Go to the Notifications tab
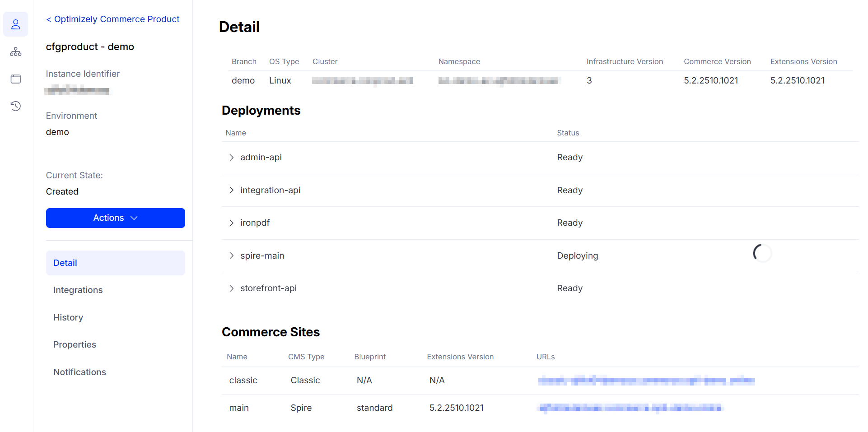868x432 pixels. 79,372
